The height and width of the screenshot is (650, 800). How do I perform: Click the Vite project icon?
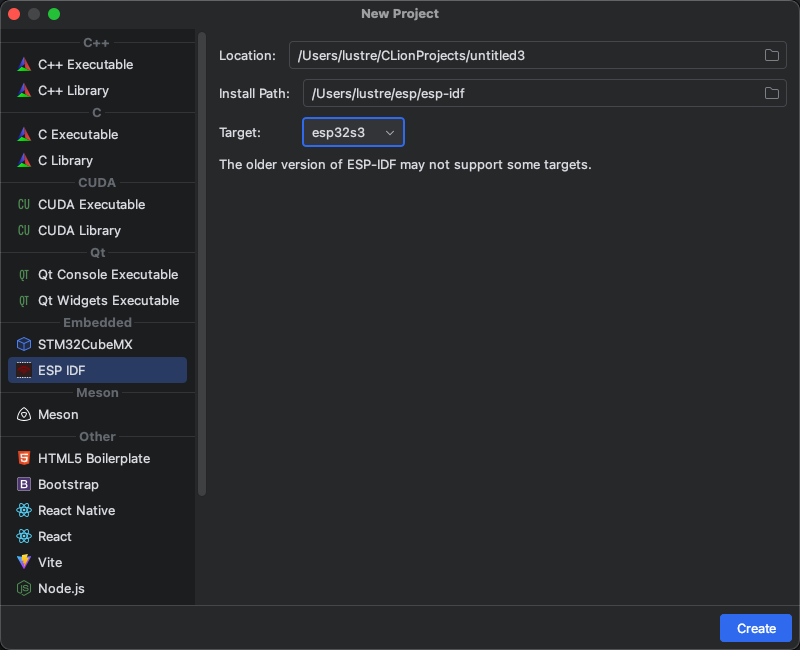(24, 563)
